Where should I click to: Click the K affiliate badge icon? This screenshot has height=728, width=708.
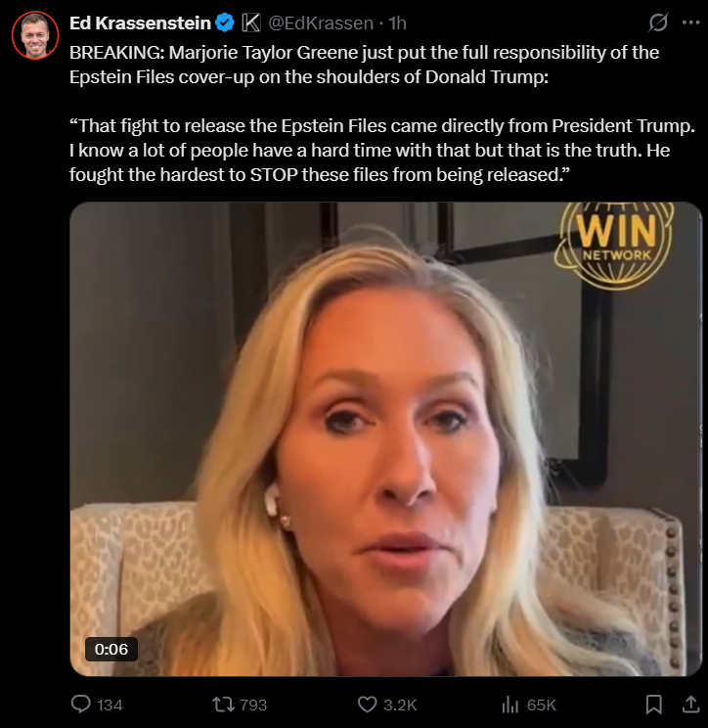pos(251,23)
